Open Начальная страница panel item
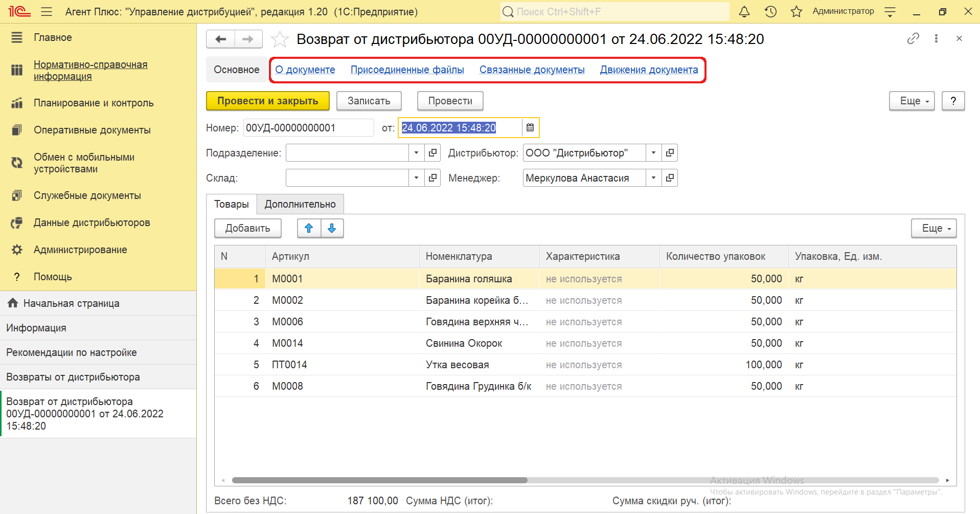 (98, 303)
